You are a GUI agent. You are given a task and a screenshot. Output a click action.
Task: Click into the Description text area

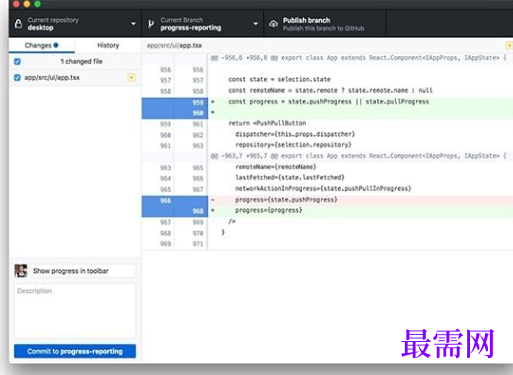coord(75,311)
